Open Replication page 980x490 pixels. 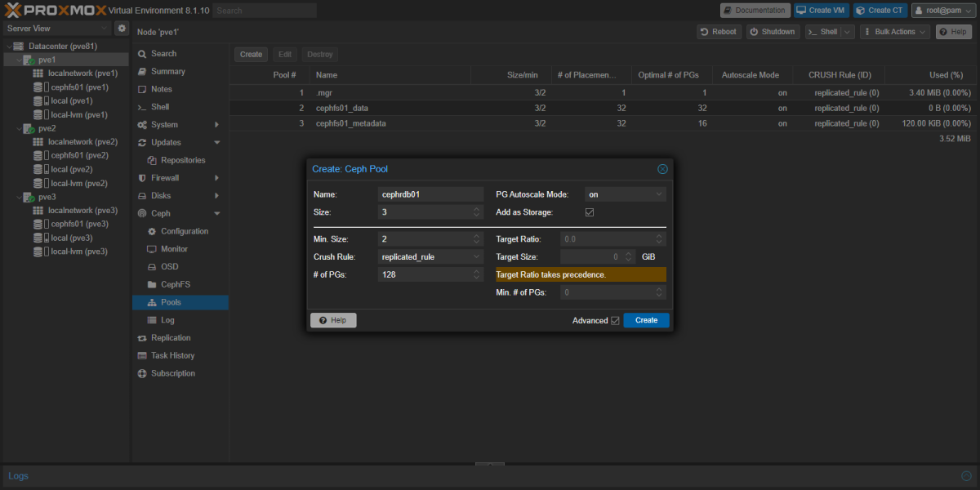pos(171,338)
